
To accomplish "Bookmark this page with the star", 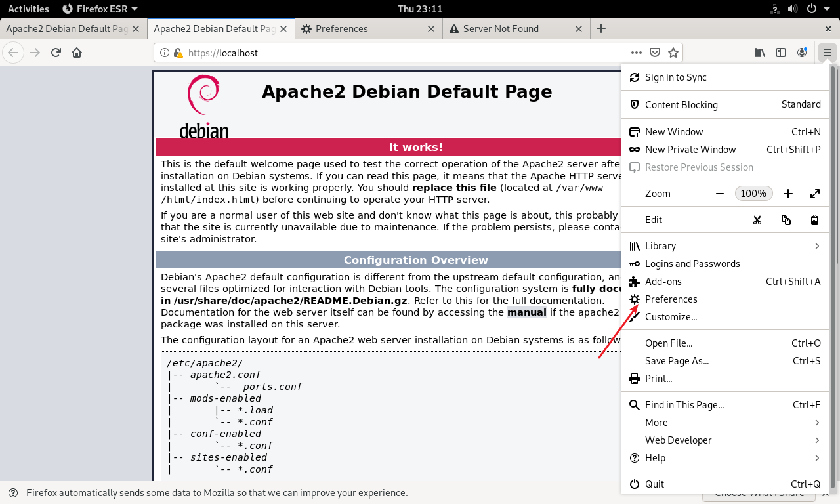I will tap(673, 52).
